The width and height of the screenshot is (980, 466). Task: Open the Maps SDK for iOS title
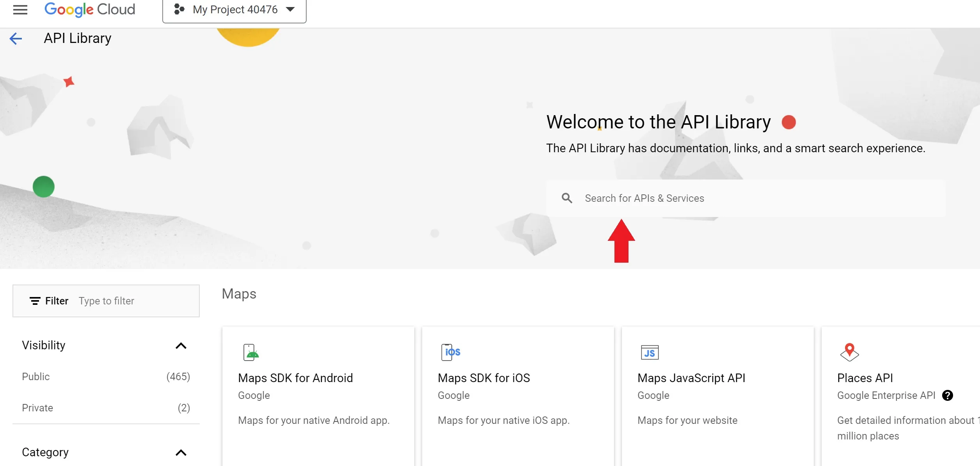pyautogui.click(x=484, y=378)
